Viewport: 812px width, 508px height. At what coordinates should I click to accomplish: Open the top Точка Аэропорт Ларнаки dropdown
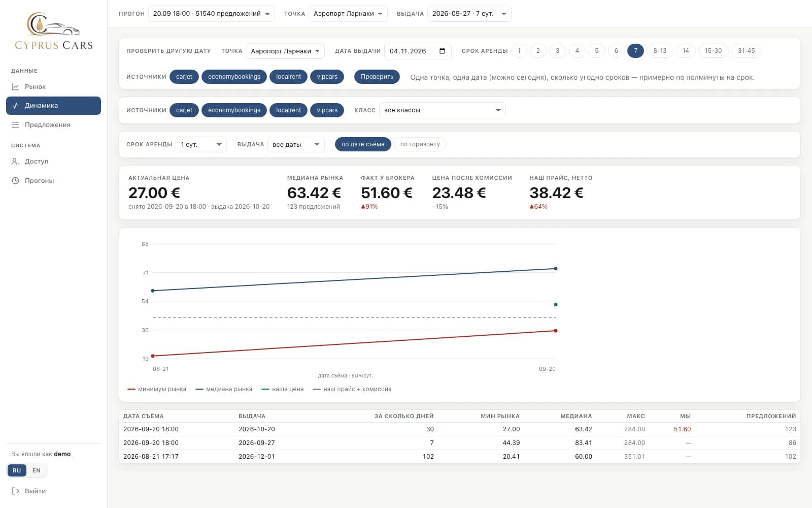pyautogui.click(x=348, y=14)
